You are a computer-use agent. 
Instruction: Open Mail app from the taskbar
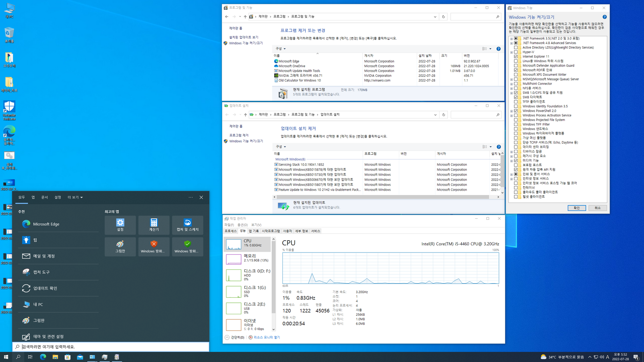point(80,357)
